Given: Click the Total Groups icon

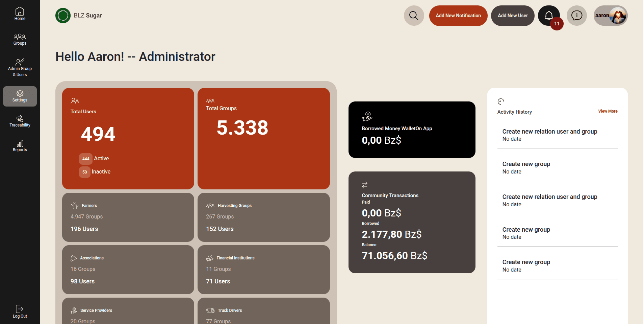Looking at the screenshot, I should (210, 100).
